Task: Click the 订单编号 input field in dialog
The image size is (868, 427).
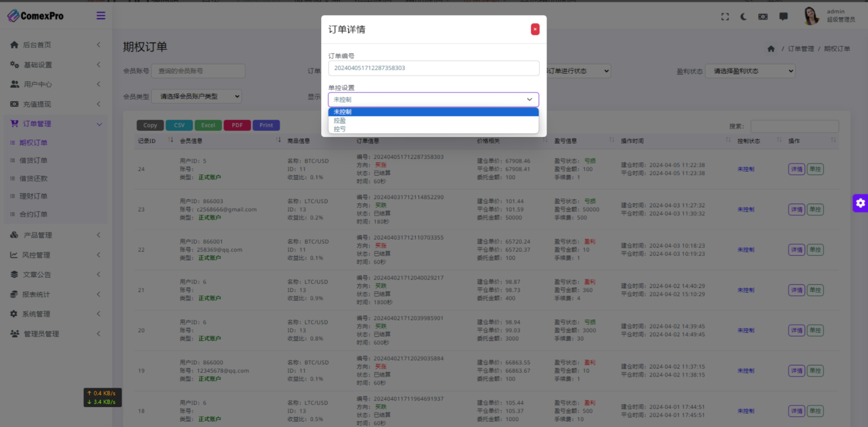Action: coord(433,68)
